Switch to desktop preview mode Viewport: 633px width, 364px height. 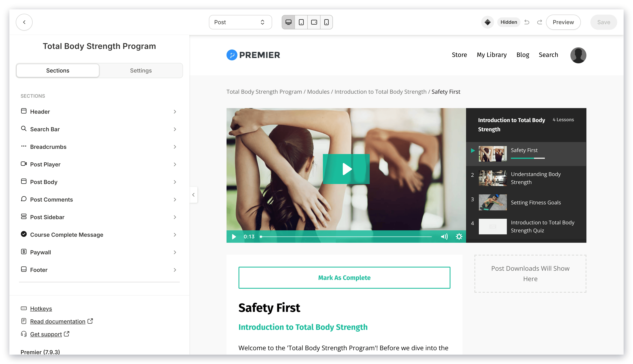[288, 22]
